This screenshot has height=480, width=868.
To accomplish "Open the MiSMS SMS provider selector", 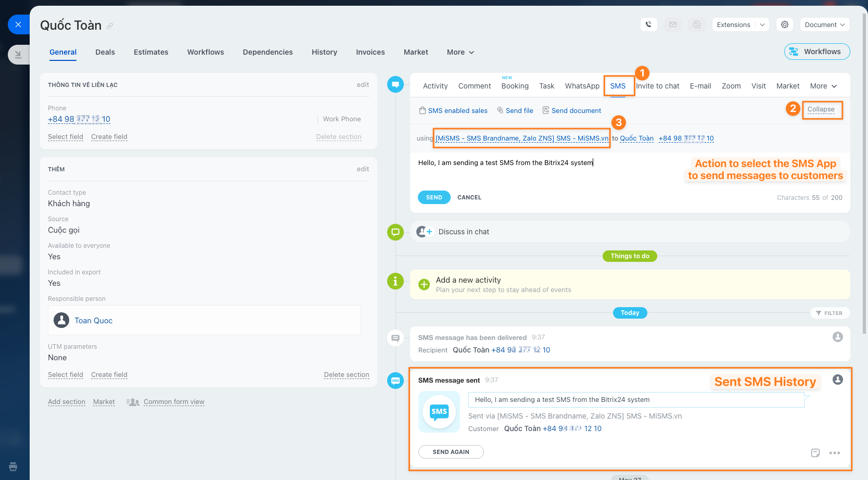I will 521,138.
